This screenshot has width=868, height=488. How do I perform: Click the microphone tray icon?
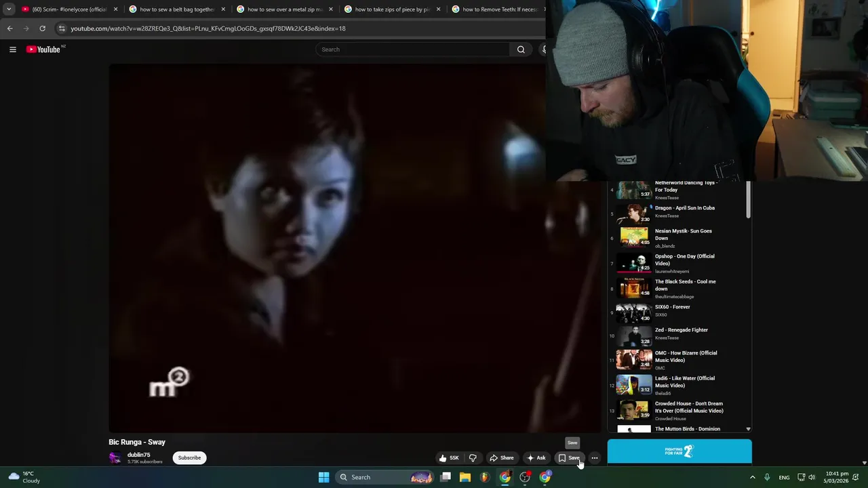(767, 477)
